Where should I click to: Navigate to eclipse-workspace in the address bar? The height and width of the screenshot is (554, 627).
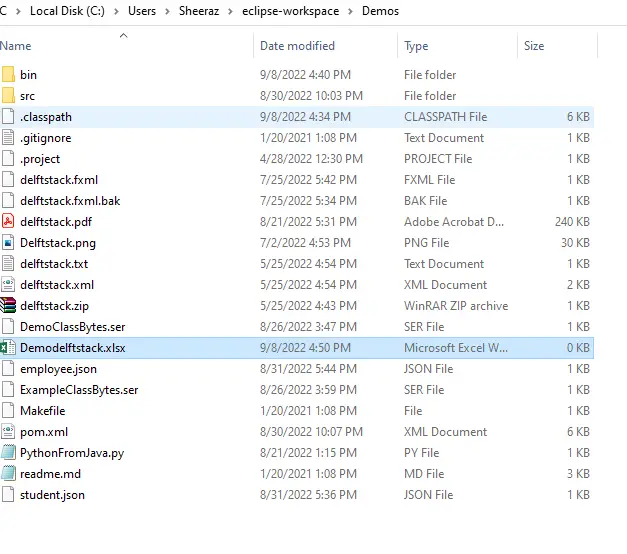click(x=290, y=11)
